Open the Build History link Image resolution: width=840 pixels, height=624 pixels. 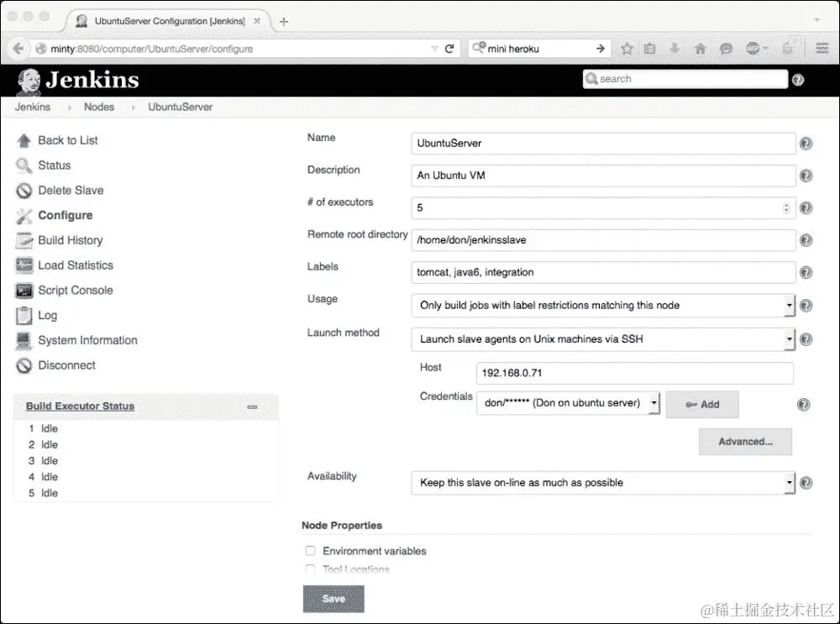(x=71, y=240)
